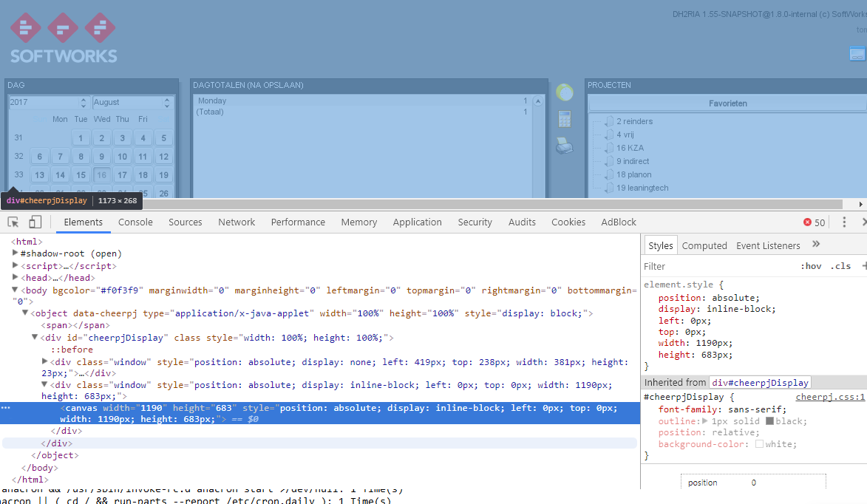Show more Styles pane tabs chevron

pos(816,245)
